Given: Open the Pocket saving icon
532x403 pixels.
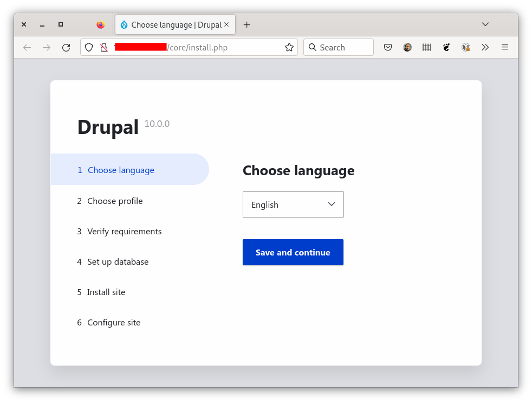Looking at the screenshot, I should [x=388, y=47].
